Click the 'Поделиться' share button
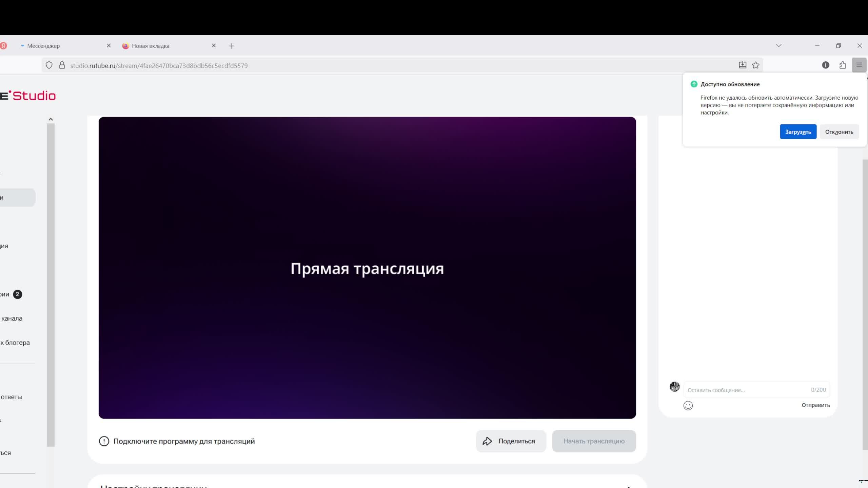This screenshot has height=488, width=868. tap(511, 441)
